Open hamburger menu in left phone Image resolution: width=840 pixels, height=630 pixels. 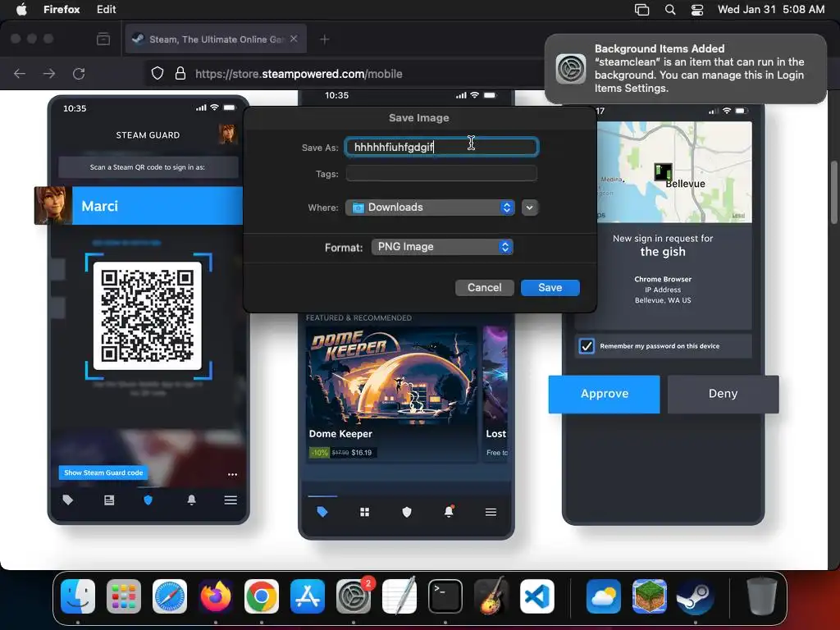(231, 500)
